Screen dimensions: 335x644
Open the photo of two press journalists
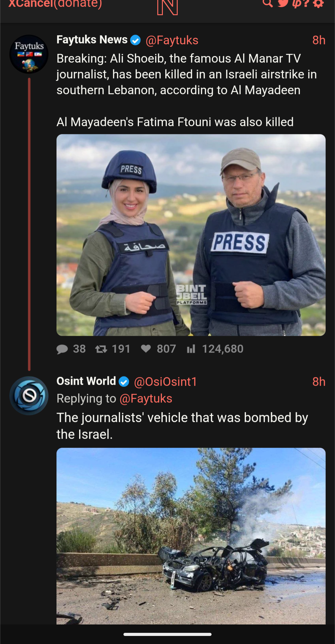click(x=191, y=235)
